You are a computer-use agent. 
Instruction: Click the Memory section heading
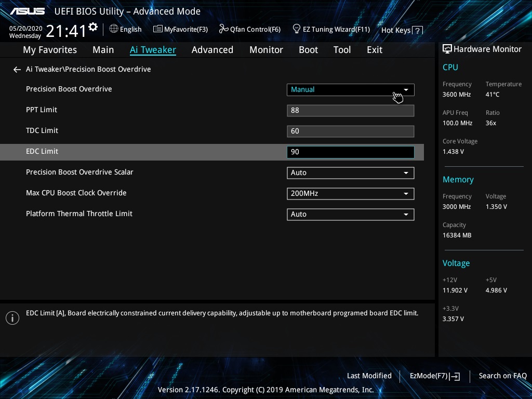pyautogui.click(x=458, y=180)
